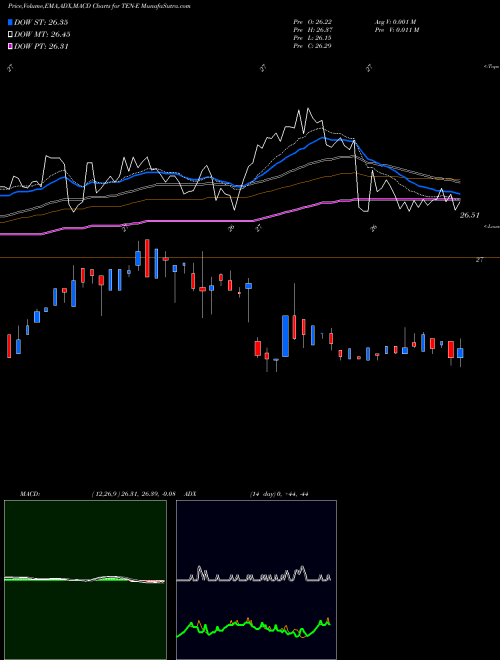The image size is (500, 660).
Task: Click the 'Pre O: 26.22' value
Action: (313, 22)
